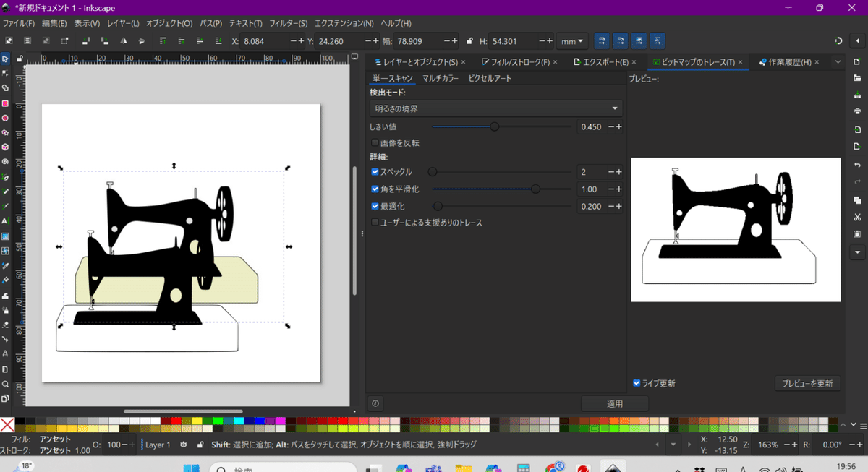Image resolution: width=868 pixels, height=472 pixels.
Task: Select the Rectangle tool in toolbox
Action: (5, 103)
